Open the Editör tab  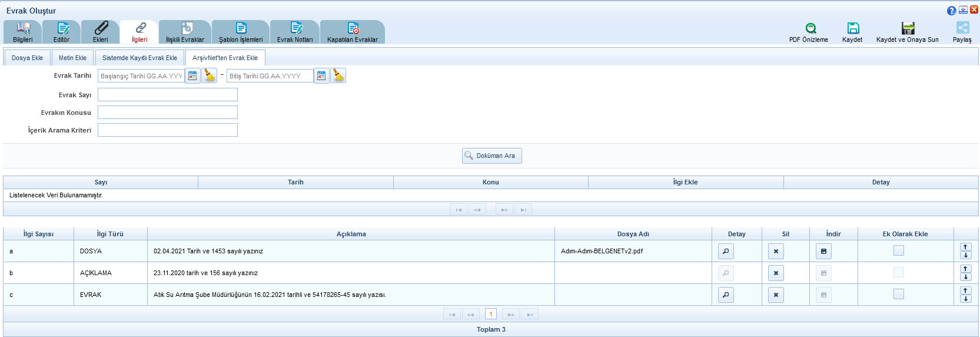tap(62, 32)
